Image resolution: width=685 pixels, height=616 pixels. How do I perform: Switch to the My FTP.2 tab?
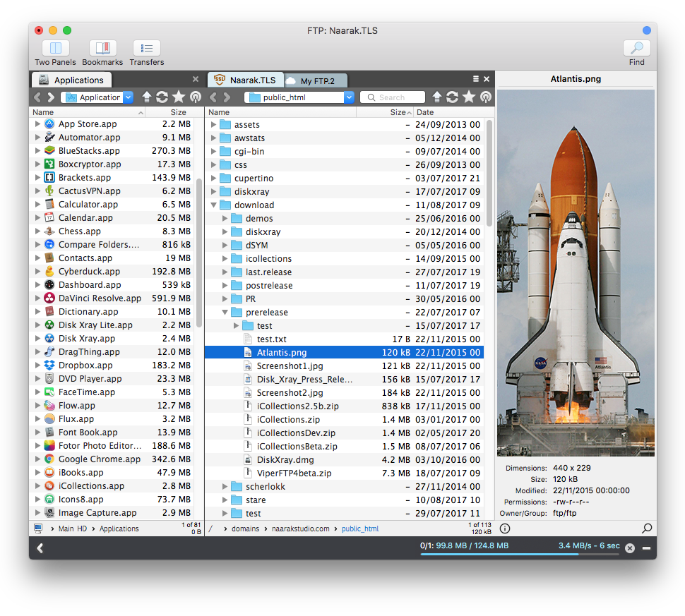[x=317, y=80]
